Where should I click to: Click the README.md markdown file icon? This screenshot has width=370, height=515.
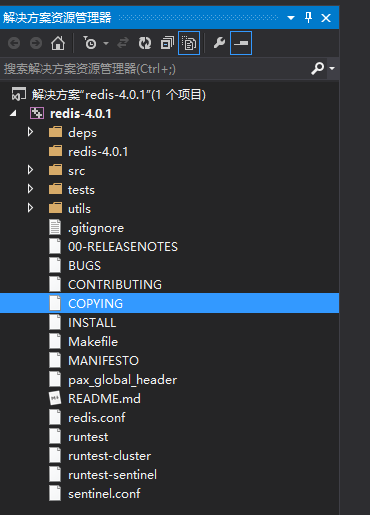point(55,398)
